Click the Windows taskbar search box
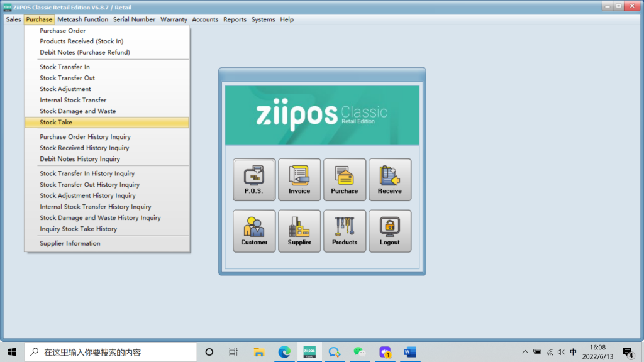 point(111,352)
